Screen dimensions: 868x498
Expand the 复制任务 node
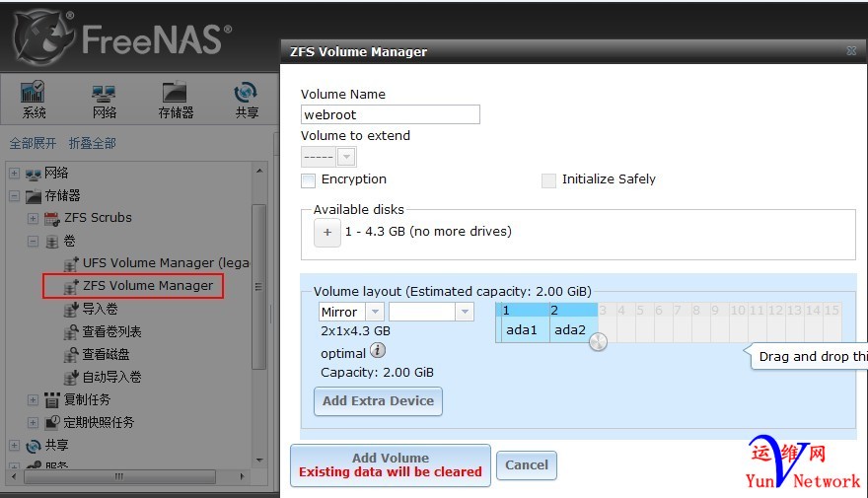pyautogui.click(x=33, y=399)
